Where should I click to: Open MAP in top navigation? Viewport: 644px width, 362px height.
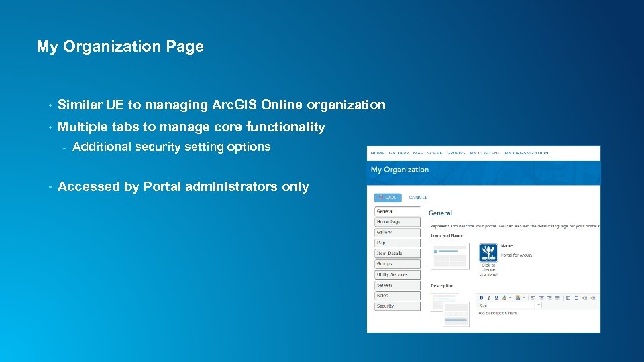click(418, 153)
